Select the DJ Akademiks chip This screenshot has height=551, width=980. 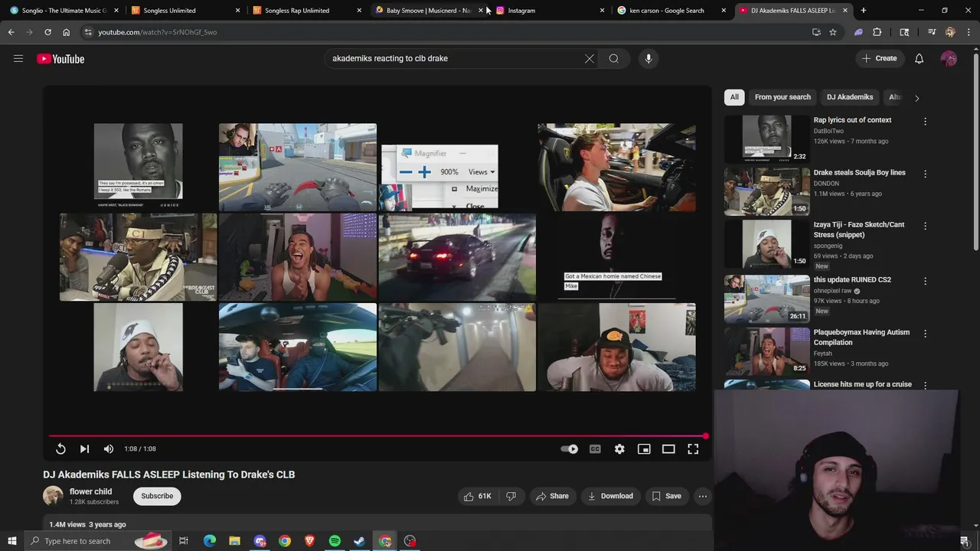point(850,97)
